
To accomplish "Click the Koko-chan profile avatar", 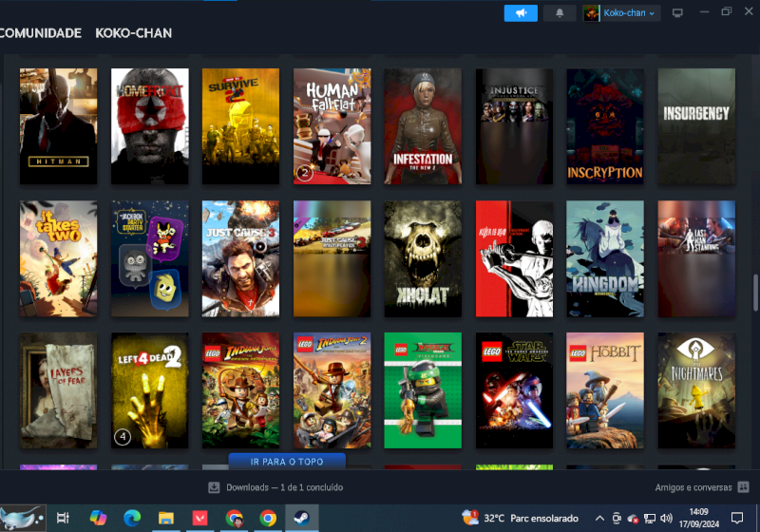I will coord(591,13).
